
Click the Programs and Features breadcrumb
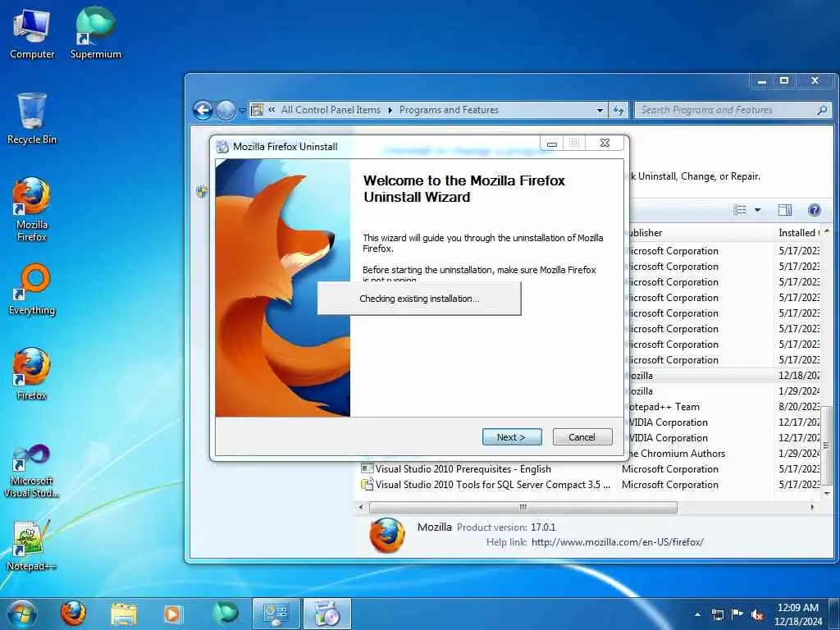click(449, 110)
